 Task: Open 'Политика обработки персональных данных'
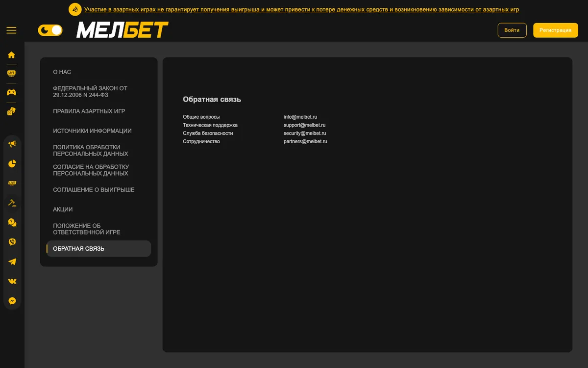pyautogui.click(x=91, y=151)
